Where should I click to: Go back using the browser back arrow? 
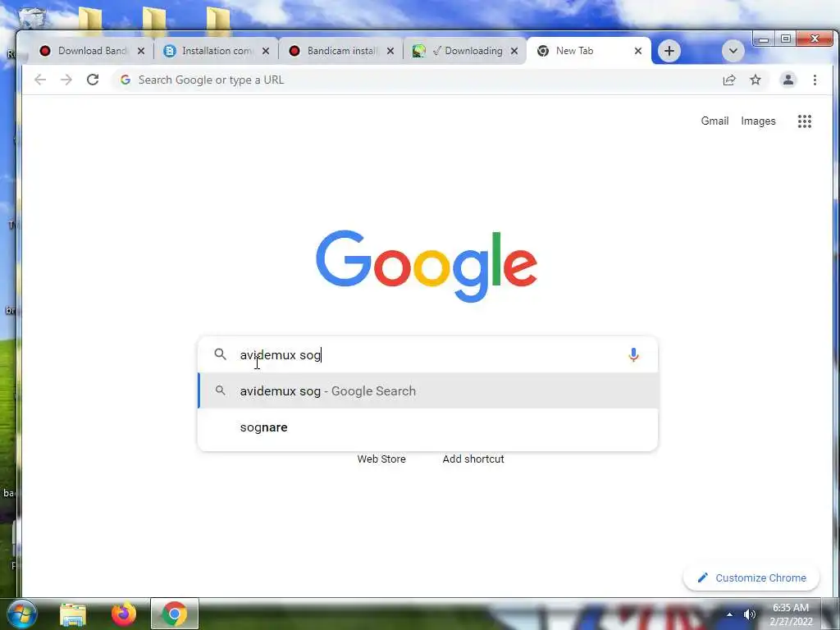40,80
